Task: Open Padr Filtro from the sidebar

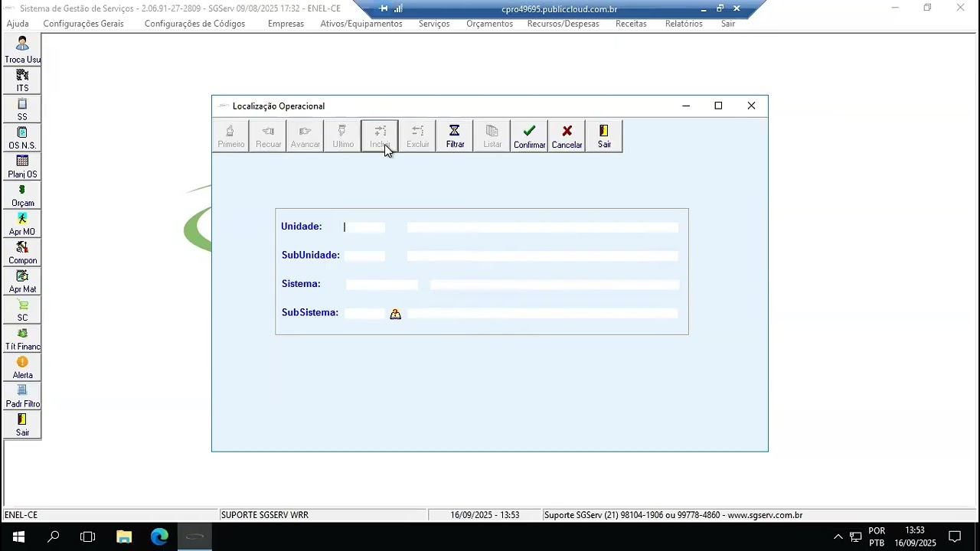Action: (22, 396)
